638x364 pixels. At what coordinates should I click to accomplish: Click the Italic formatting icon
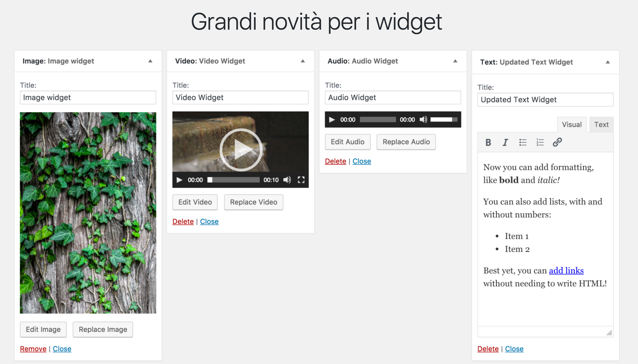505,142
